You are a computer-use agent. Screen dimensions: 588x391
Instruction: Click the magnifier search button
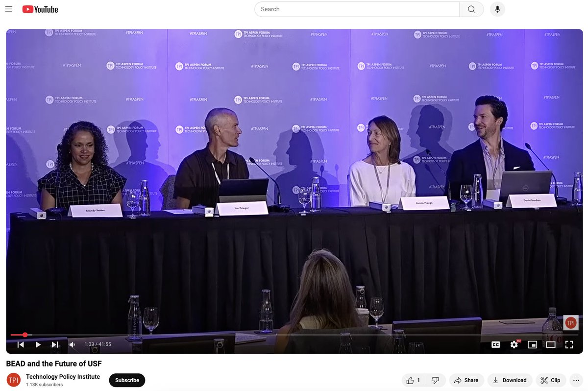tap(471, 9)
